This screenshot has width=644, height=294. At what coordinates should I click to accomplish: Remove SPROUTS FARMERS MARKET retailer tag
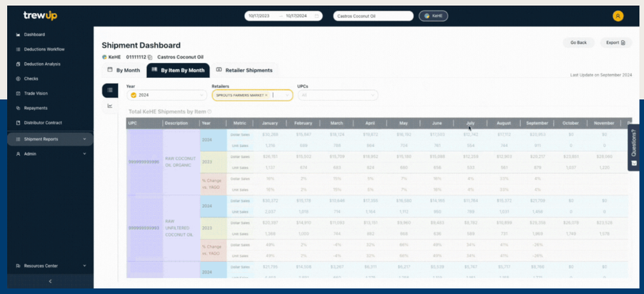(266, 95)
